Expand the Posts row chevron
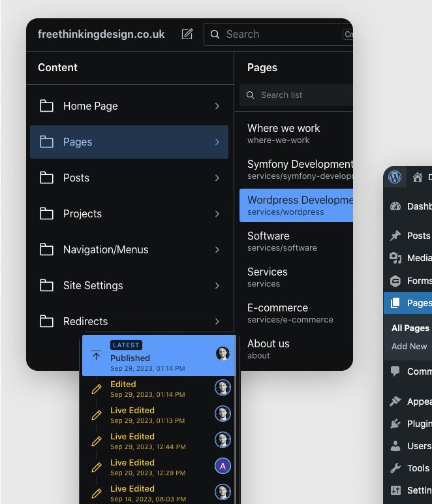Viewport: 432px width, 504px height. [x=217, y=178]
